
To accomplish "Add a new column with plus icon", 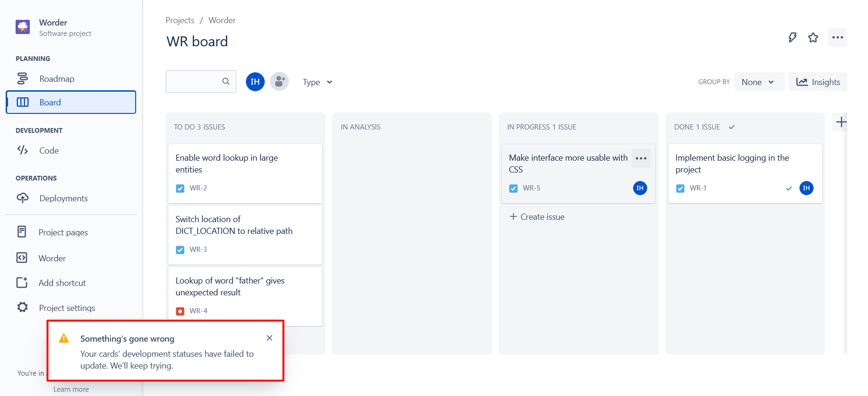I will (841, 122).
